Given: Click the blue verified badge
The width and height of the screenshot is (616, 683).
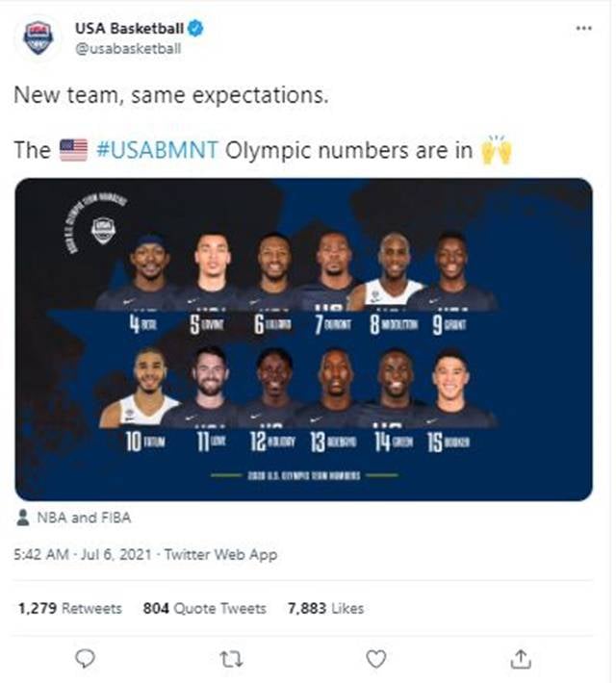Looking at the screenshot, I should point(195,28).
